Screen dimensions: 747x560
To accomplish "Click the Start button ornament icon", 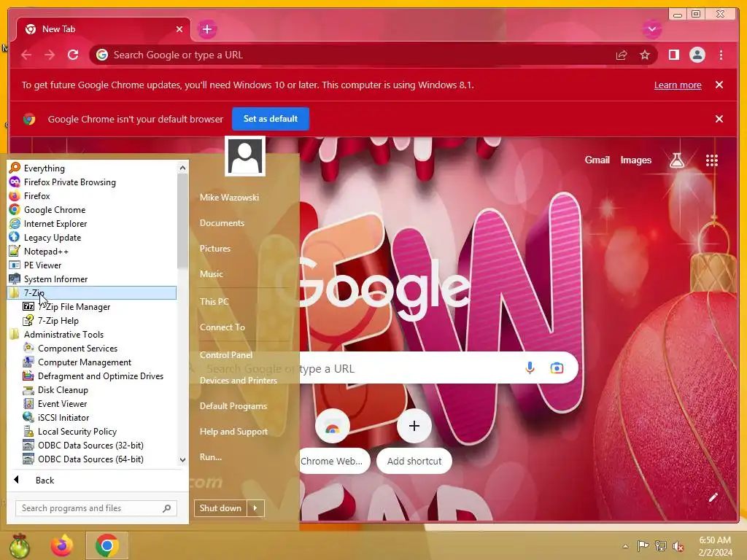I will [x=20, y=545].
